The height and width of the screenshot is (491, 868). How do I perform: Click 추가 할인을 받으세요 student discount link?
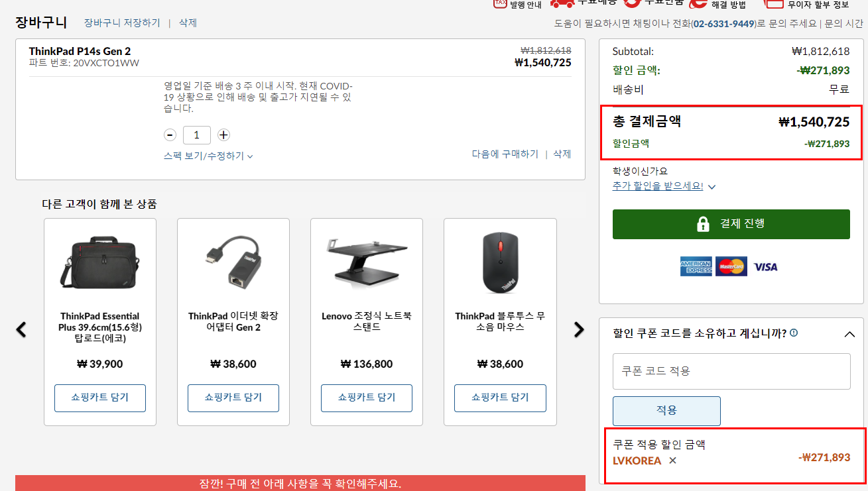click(x=658, y=186)
